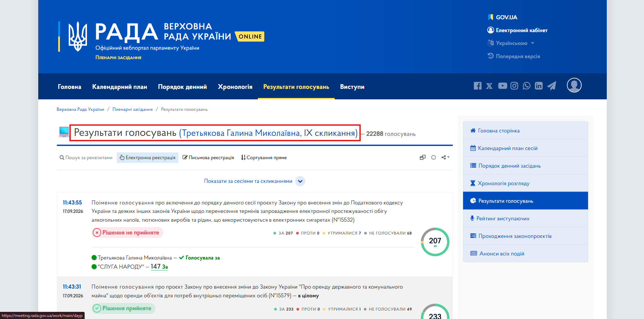The image size is (644, 319).
Task: Open the Українською language dropdown
Action: tap(511, 43)
